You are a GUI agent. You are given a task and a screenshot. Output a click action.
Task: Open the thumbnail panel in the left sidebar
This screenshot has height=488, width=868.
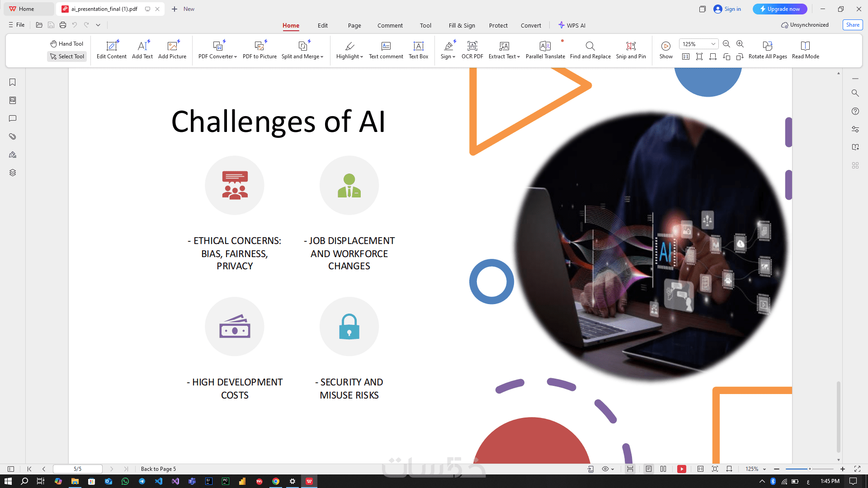point(13,100)
